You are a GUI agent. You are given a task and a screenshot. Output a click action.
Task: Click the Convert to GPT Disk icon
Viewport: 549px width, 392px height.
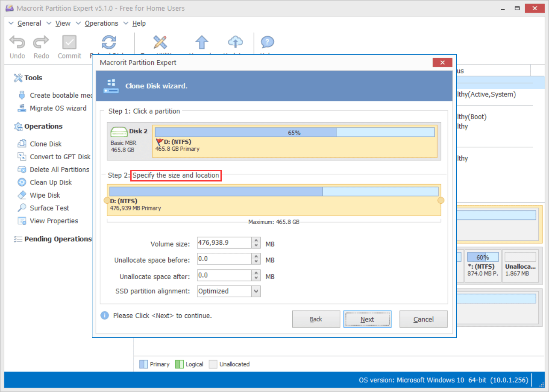tap(22, 157)
